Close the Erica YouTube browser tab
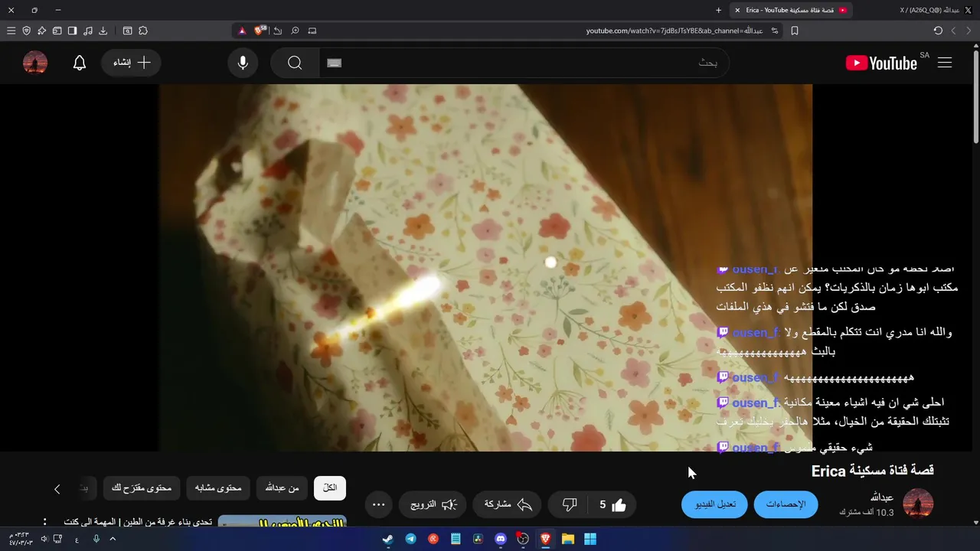 coord(737,10)
